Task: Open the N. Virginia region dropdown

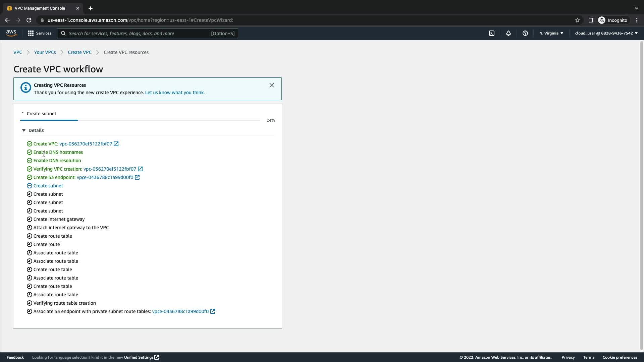Action: 551,33
